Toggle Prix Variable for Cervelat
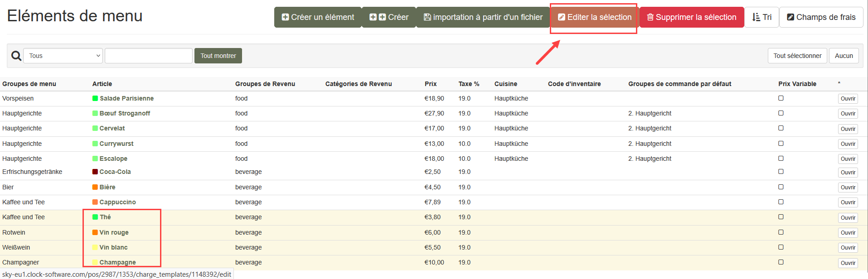 click(781, 128)
